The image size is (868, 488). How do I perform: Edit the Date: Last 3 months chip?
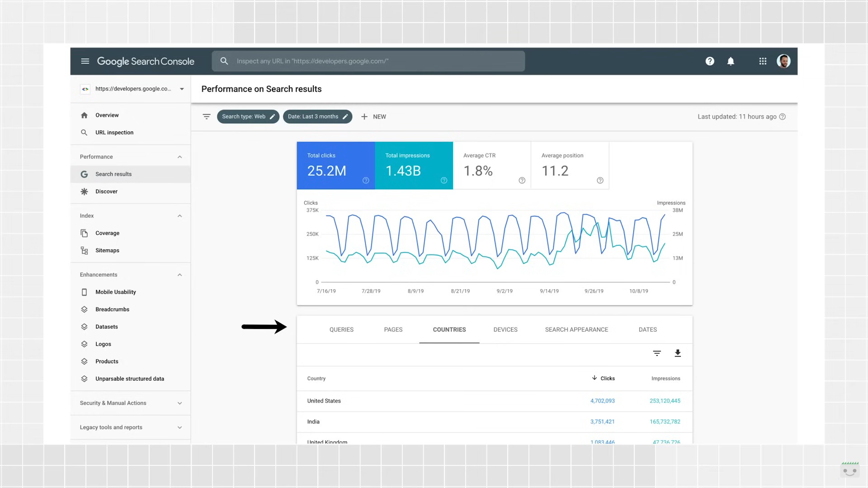pyautogui.click(x=317, y=117)
